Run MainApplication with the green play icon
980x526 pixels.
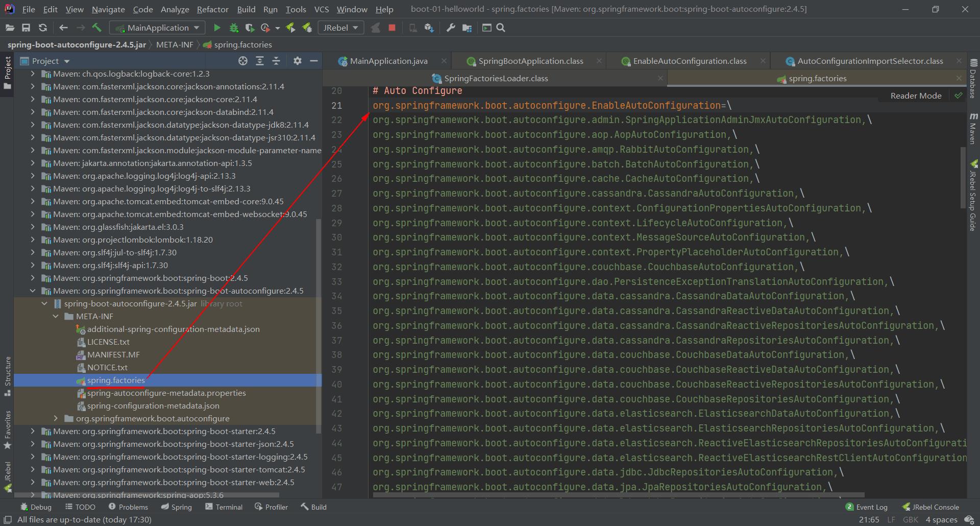217,28
